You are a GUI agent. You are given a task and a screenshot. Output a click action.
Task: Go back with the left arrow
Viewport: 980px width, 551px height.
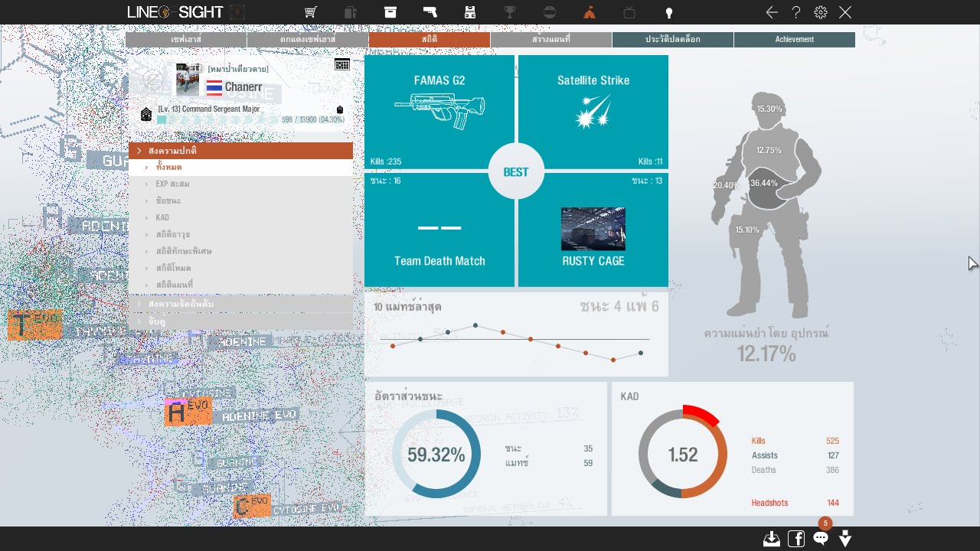click(772, 12)
